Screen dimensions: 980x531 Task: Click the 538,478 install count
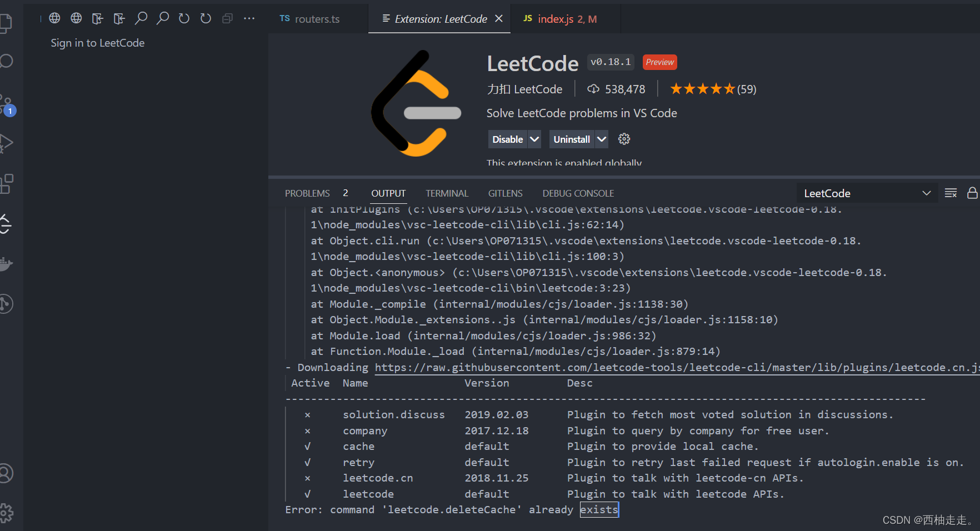(617, 89)
